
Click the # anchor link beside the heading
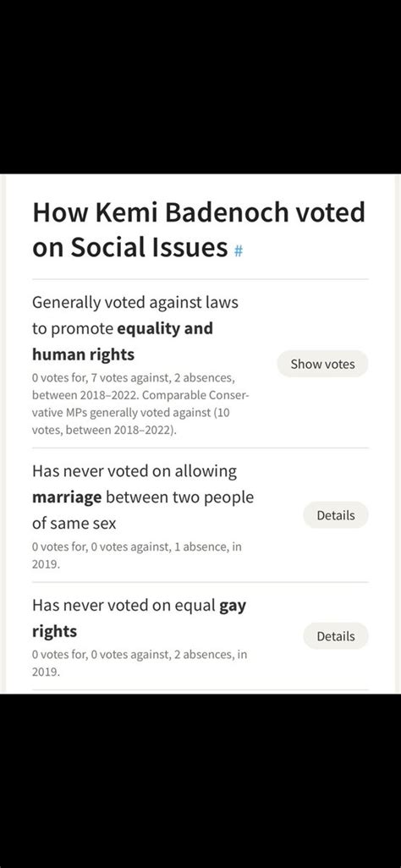pos(239,250)
